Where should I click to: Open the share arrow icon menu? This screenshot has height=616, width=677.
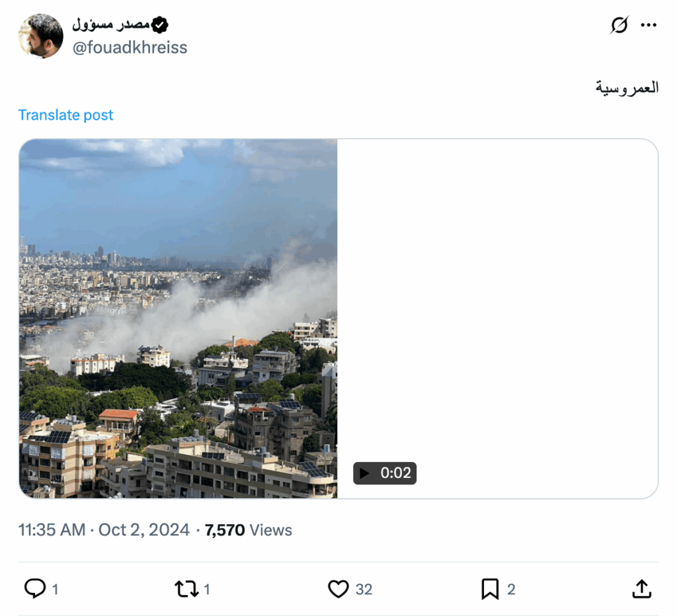[641, 588]
